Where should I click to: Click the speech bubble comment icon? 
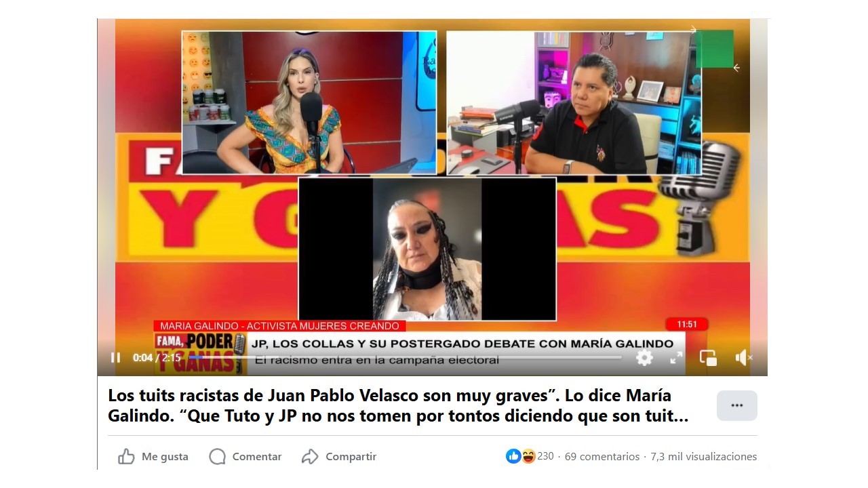217,457
